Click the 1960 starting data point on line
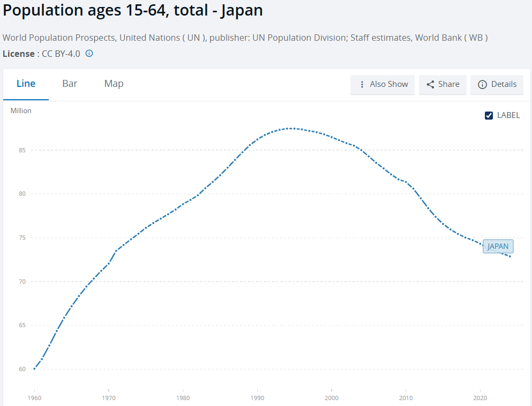This screenshot has height=406, width=532. 34,368
